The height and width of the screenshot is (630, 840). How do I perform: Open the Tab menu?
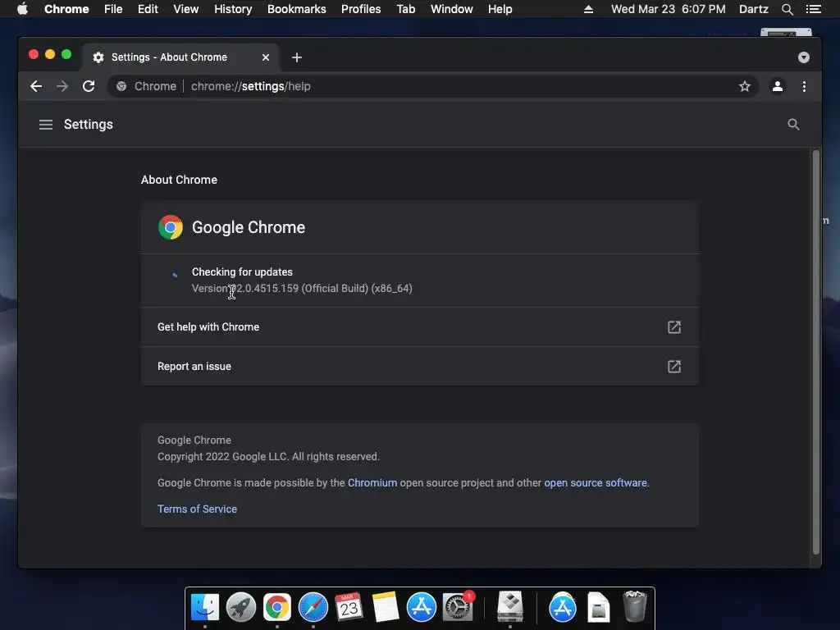coord(405,9)
